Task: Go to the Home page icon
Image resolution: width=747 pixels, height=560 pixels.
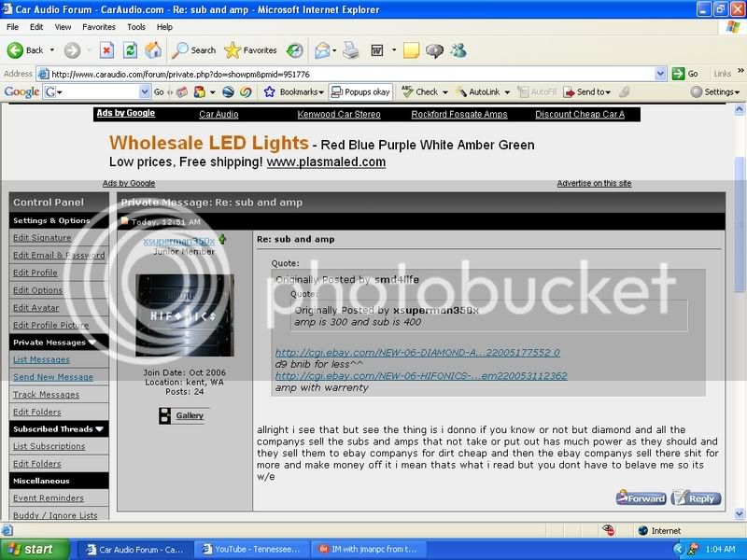Action: coord(153,50)
